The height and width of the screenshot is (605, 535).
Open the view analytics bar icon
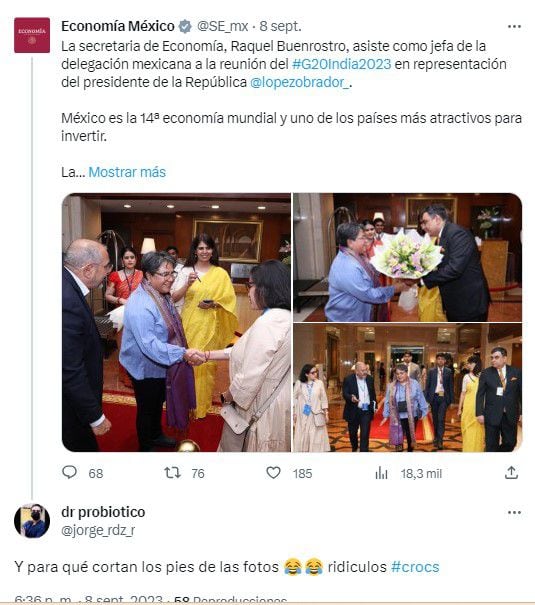point(381,473)
